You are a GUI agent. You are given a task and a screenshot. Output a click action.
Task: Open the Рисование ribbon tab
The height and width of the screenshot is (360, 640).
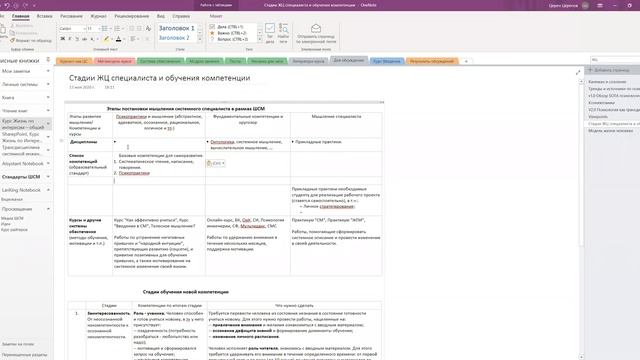tap(71, 16)
